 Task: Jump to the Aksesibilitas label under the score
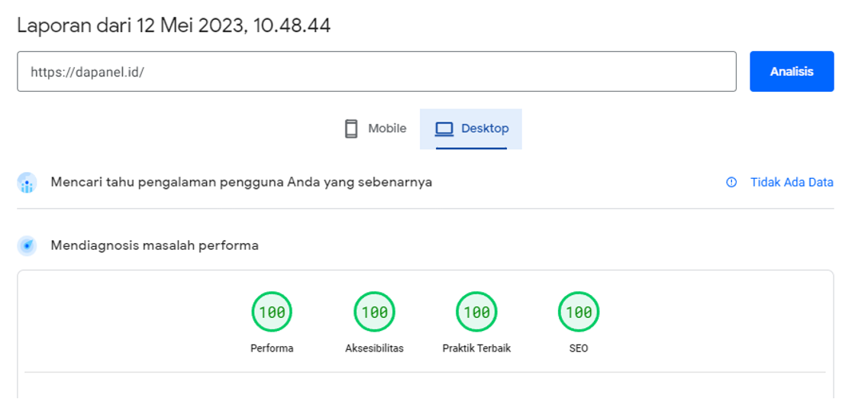point(374,349)
